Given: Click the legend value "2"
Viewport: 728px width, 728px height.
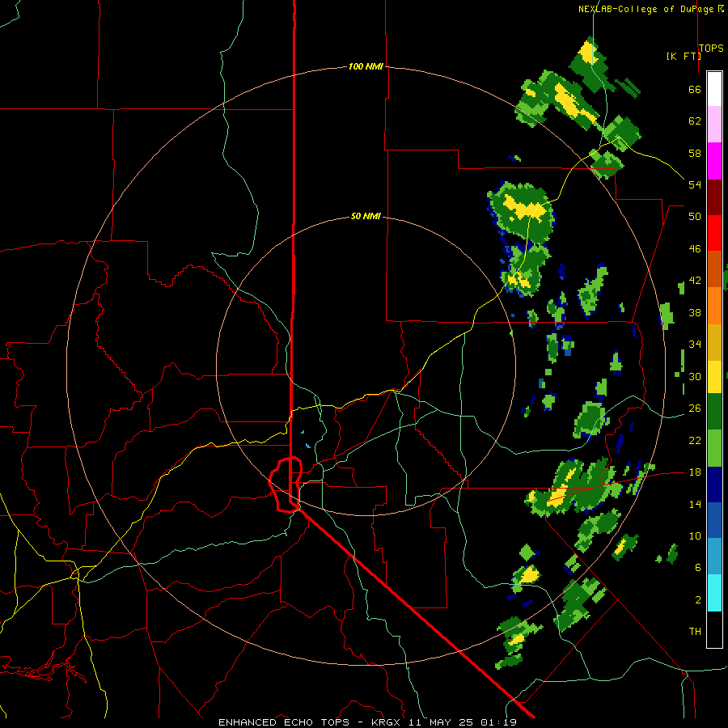Looking at the screenshot, I should point(698,600).
